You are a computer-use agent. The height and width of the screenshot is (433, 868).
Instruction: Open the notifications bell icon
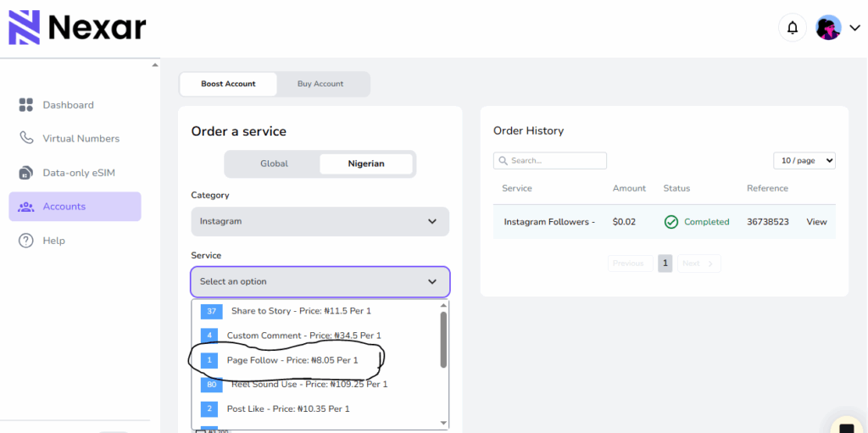pyautogui.click(x=793, y=28)
